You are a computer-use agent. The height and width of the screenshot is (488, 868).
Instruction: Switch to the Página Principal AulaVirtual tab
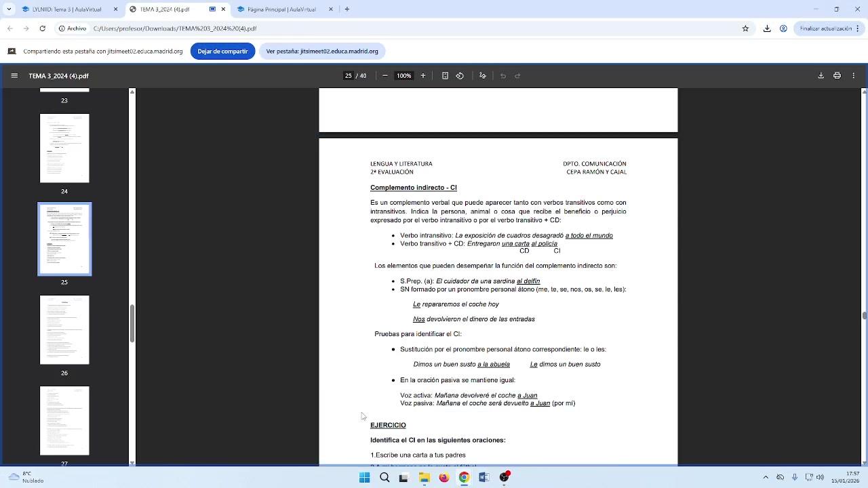pyautogui.click(x=285, y=9)
